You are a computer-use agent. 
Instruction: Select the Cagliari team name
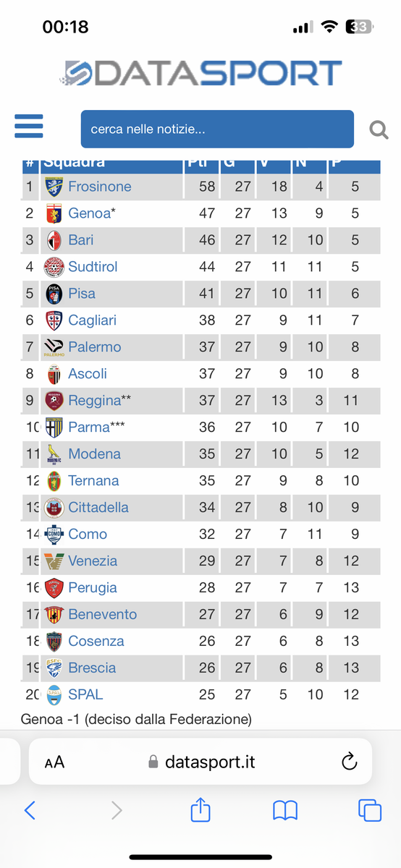click(93, 320)
